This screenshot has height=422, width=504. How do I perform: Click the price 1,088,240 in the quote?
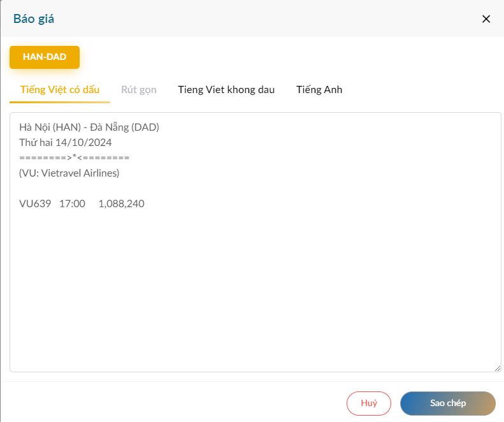click(121, 203)
